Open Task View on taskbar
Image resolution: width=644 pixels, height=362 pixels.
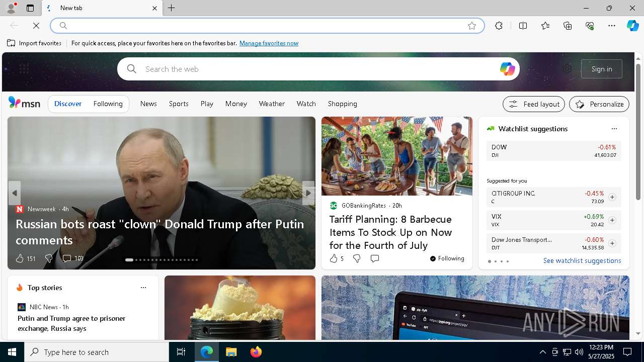[181, 352]
